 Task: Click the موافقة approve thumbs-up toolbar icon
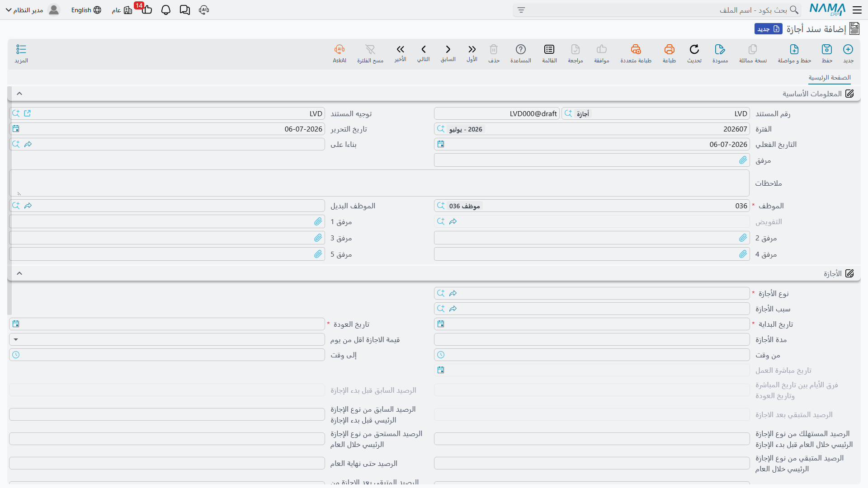pyautogui.click(x=602, y=50)
